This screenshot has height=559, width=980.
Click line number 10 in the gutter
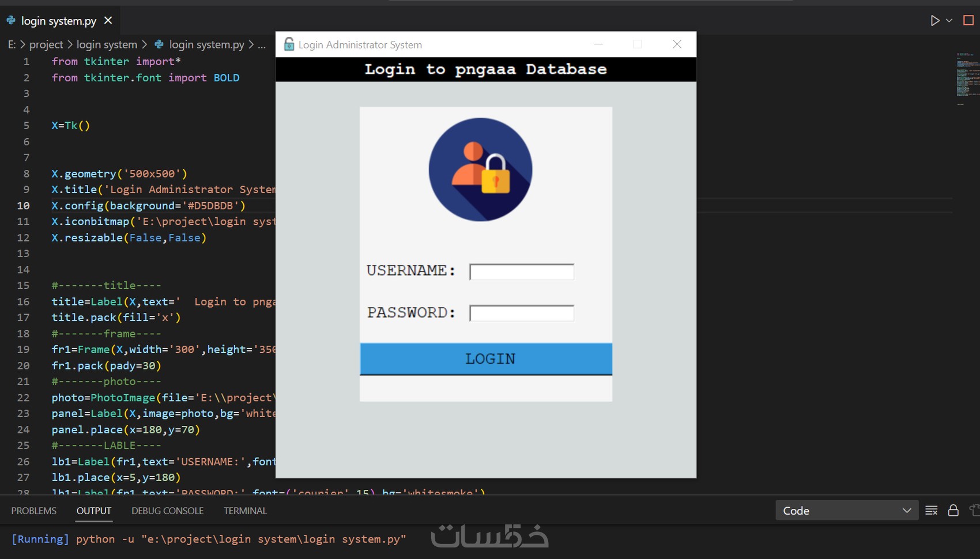tap(23, 206)
